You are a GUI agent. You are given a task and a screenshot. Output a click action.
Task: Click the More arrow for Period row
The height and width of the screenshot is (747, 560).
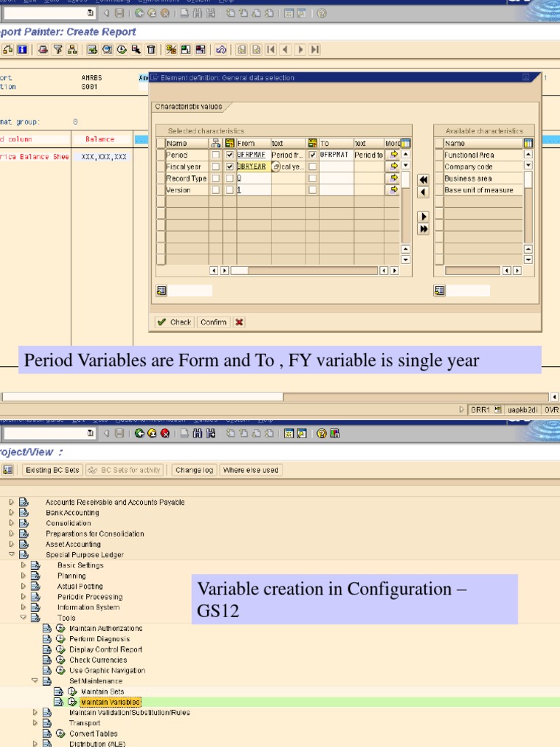393,155
